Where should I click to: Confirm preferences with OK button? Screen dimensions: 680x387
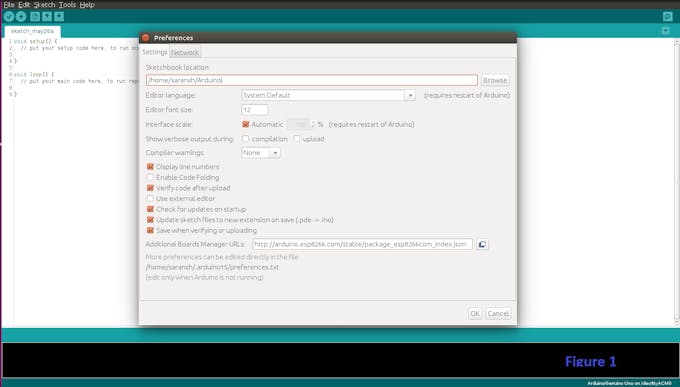click(475, 313)
